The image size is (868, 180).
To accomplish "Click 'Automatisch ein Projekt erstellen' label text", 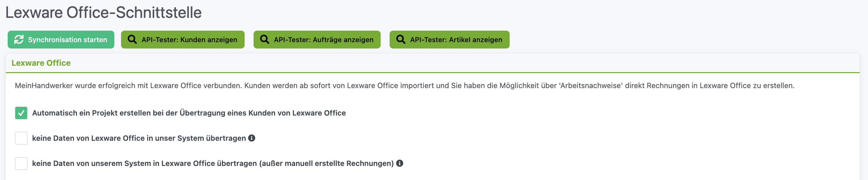I will [x=189, y=113].
